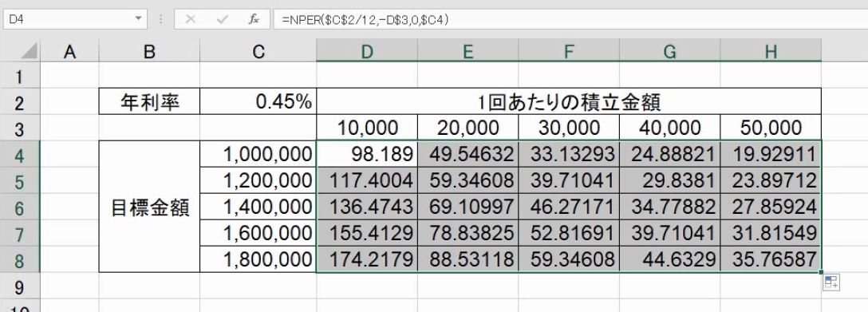
Task: Select row 1 header
Action: (20, 76)
